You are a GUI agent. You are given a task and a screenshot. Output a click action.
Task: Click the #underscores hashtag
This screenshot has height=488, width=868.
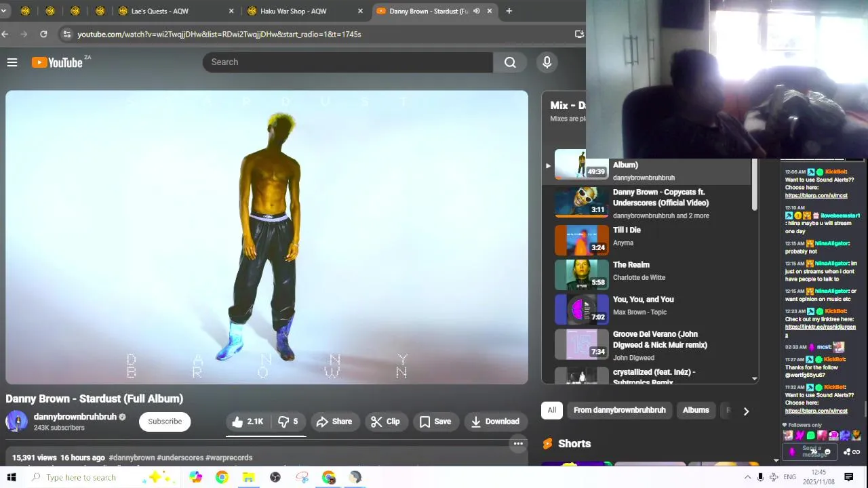180,457
